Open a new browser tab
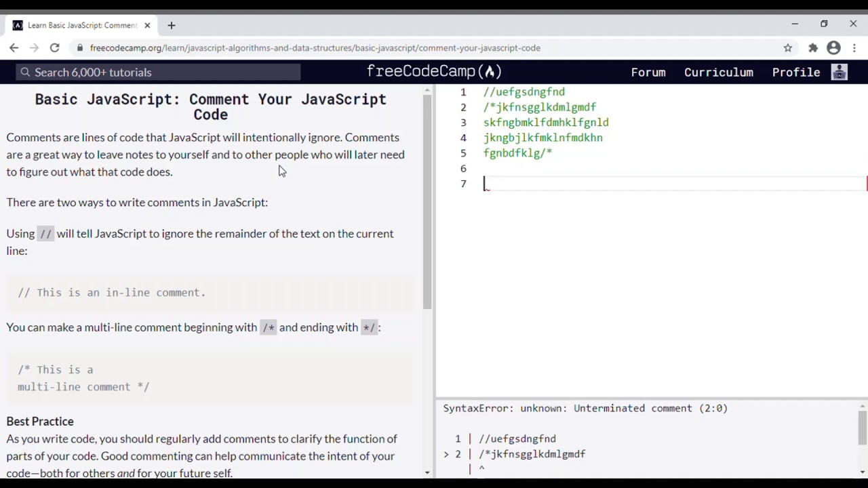The height and width of the screenshot is (488, 868). click(x=172, y=25)
